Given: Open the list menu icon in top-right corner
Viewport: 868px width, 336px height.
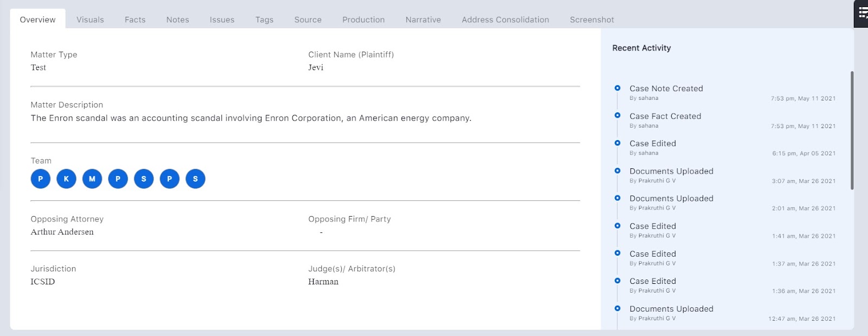Looking at the screenshot, I should [862, 14].
